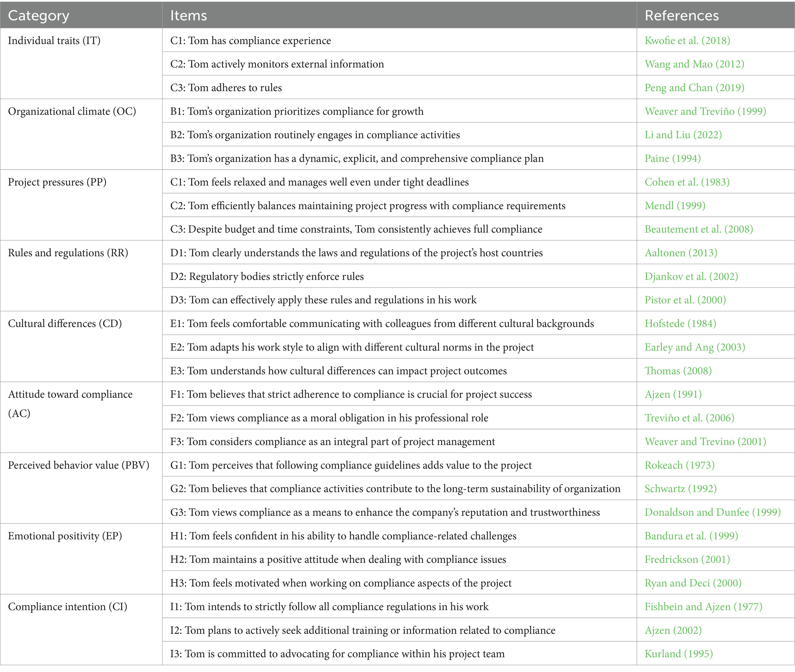Follow the Aaltonen (2013) link
This screenshot has width=795, height=672.
coord(681,253)
